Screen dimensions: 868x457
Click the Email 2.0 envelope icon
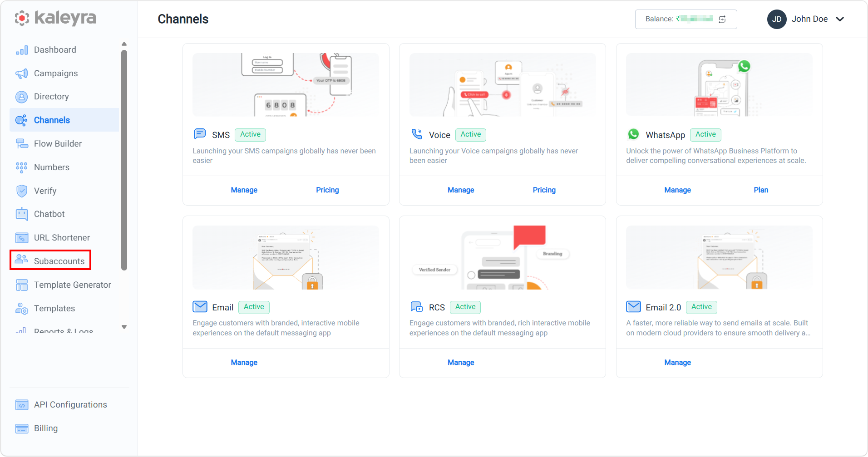coord(634,307)
